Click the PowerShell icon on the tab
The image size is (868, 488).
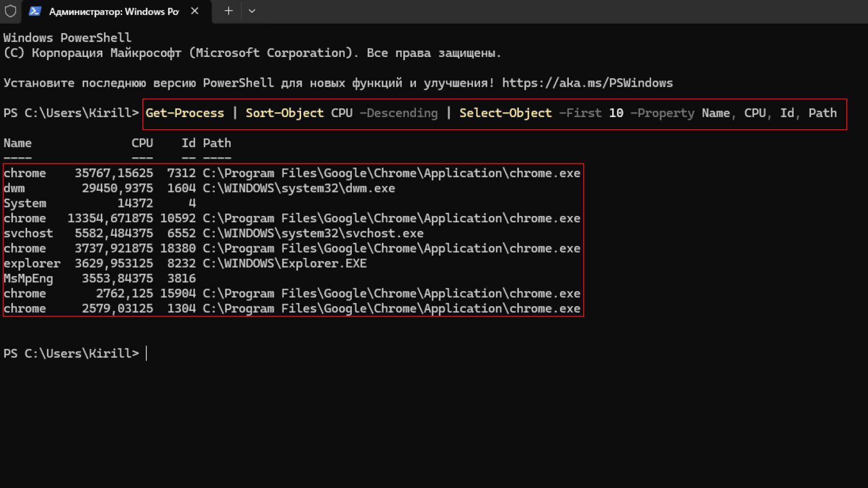pos(34,11)
